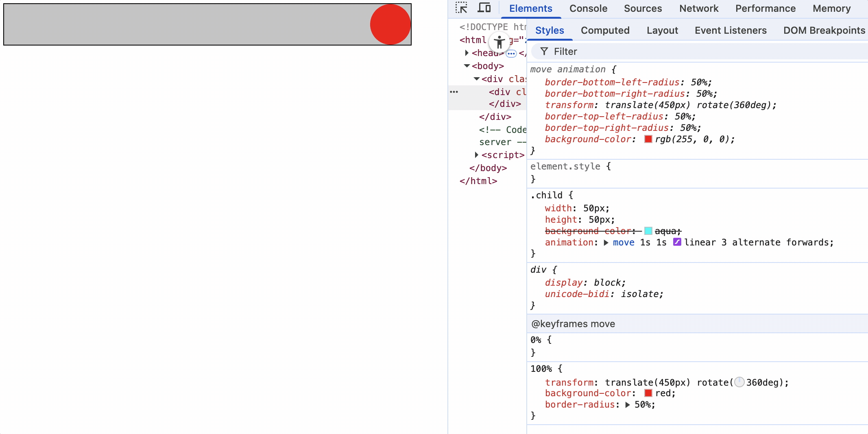The height and width of the screenshot is (434, 868).
Task: Expand the animation shorthand property
Action: pyautogui.click(x=606, y=243)
